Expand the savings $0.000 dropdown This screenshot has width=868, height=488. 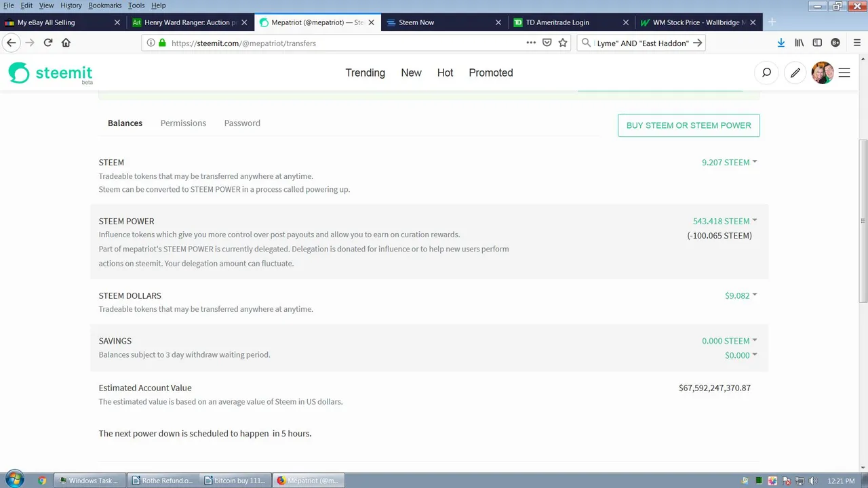[755, 355]
